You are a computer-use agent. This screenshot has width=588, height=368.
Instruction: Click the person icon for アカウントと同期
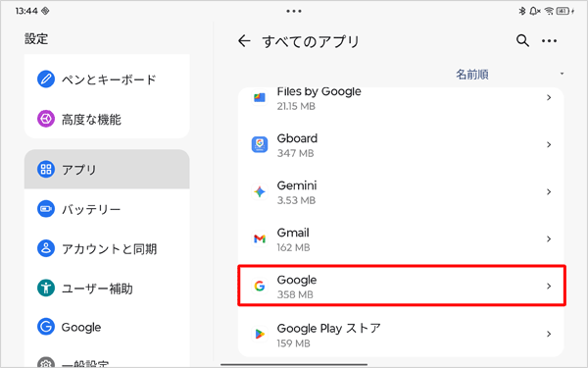click(46, 248)
